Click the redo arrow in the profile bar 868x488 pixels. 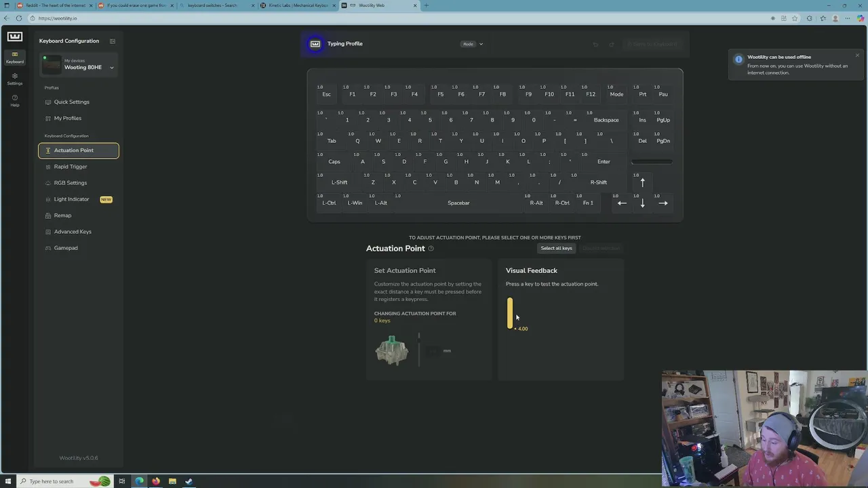pos(611,45)
